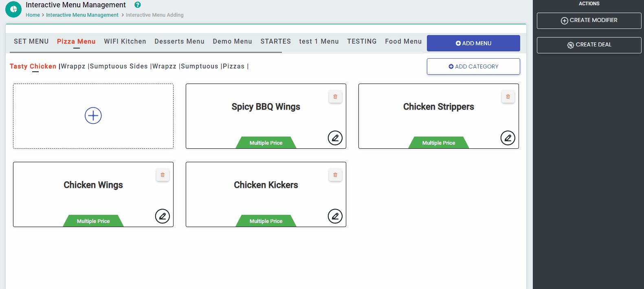The height and width of the screenshot is (289, 644).
Task: Open the WIFI Kitchen menu tab
Action: 125,41
